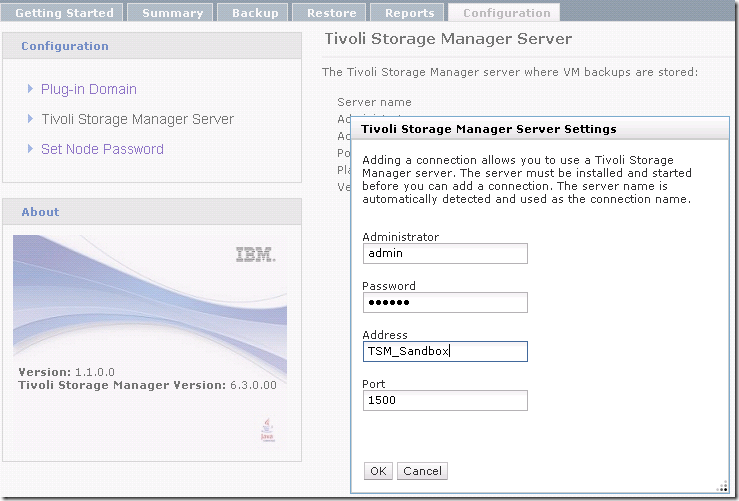Select Tivoli Storage Manager Server in sidebar
The width and height of the screenshot is (739, 501).
point(137,119)
